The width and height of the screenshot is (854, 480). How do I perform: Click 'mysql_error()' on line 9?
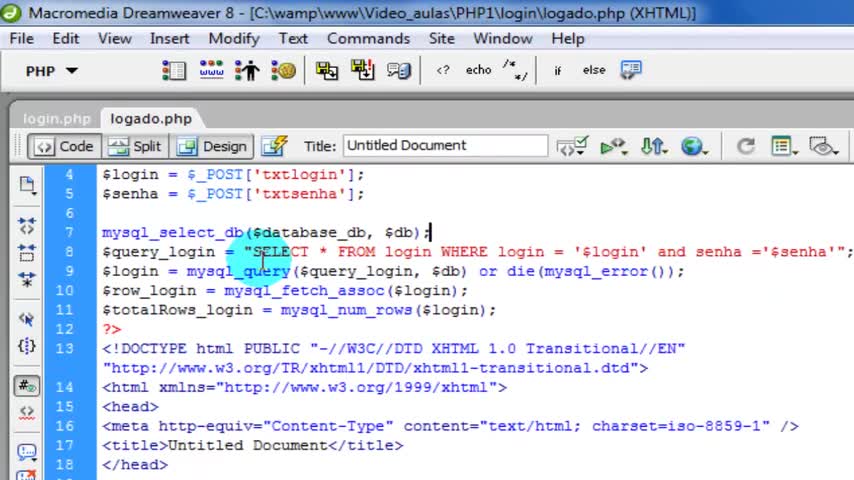604,271
